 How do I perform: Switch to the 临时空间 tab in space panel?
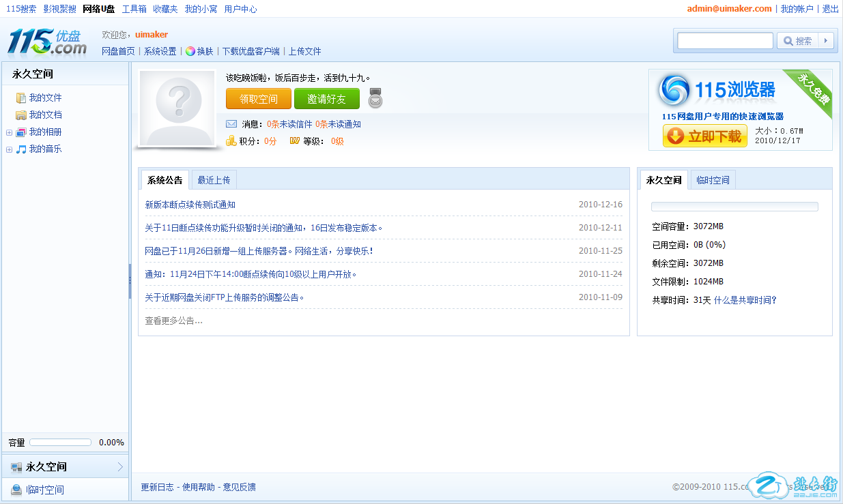pos(713,180)
